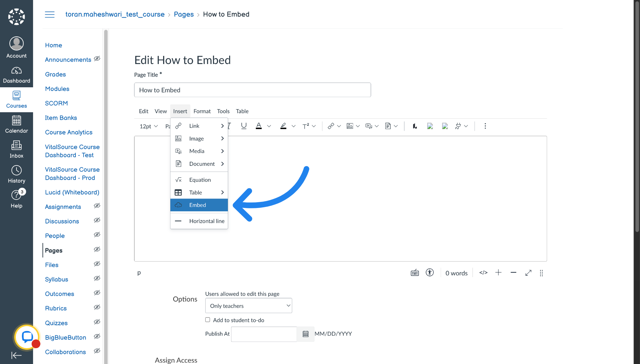Open the chat support bubble

coord(27,337)
